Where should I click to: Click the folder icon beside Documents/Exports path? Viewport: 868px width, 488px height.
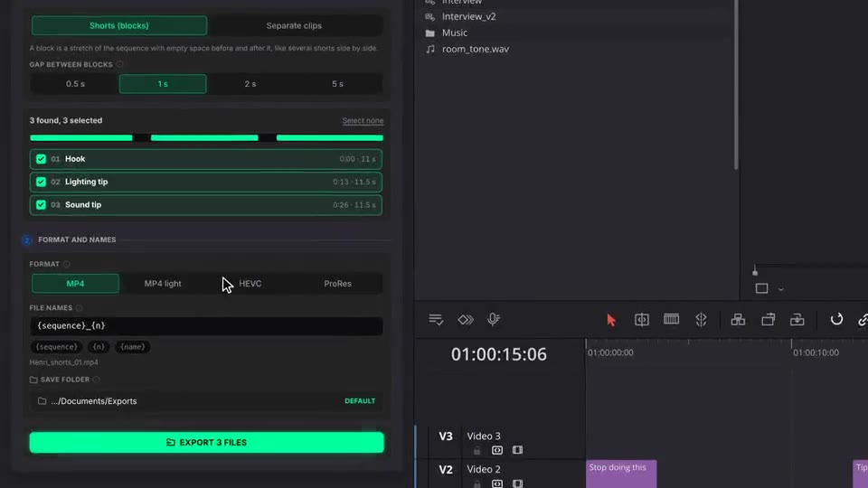[x=42, y=400]
